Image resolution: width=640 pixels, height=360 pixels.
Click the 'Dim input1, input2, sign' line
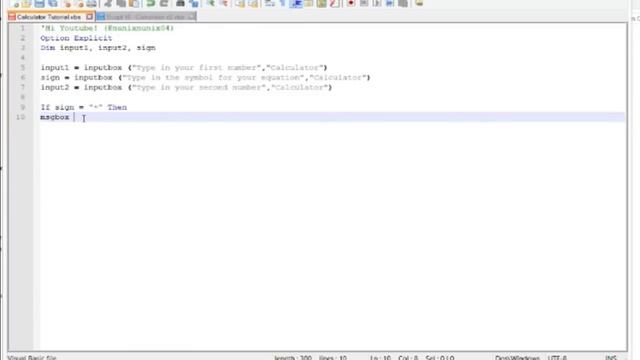click(x=98, y=48)
